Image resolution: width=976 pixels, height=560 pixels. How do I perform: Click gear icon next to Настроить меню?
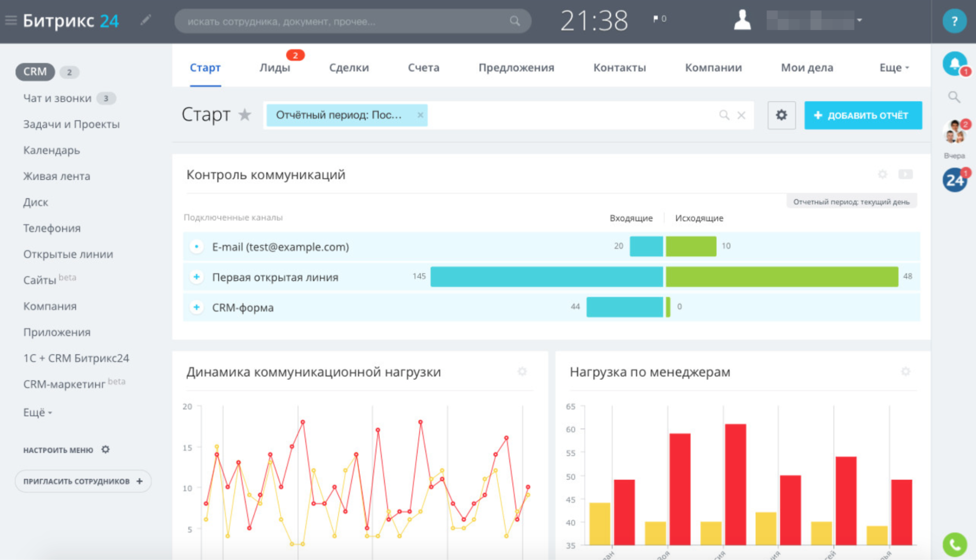[105, 449]
